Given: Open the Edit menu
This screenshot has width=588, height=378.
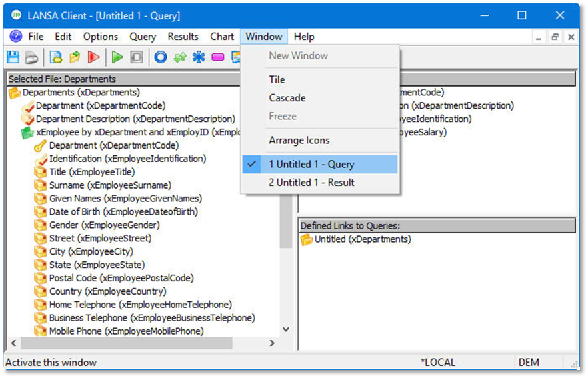Looking at the screenshot, I should 63,37.
